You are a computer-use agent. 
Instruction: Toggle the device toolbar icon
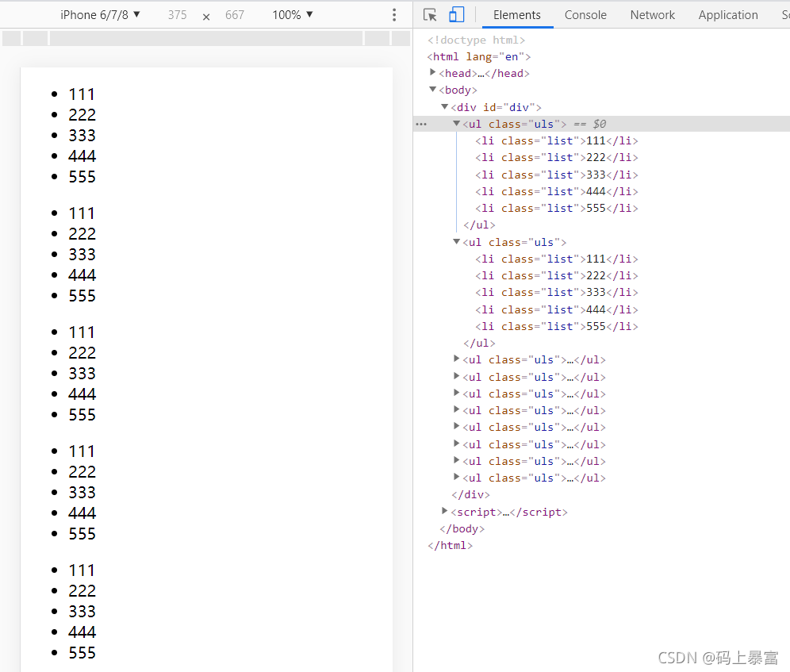pyautogui.click(x=456, y=14)
